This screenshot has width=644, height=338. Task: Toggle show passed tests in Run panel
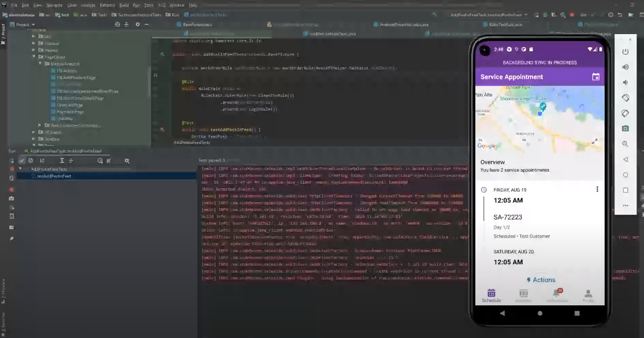click(x=22, y=161)
